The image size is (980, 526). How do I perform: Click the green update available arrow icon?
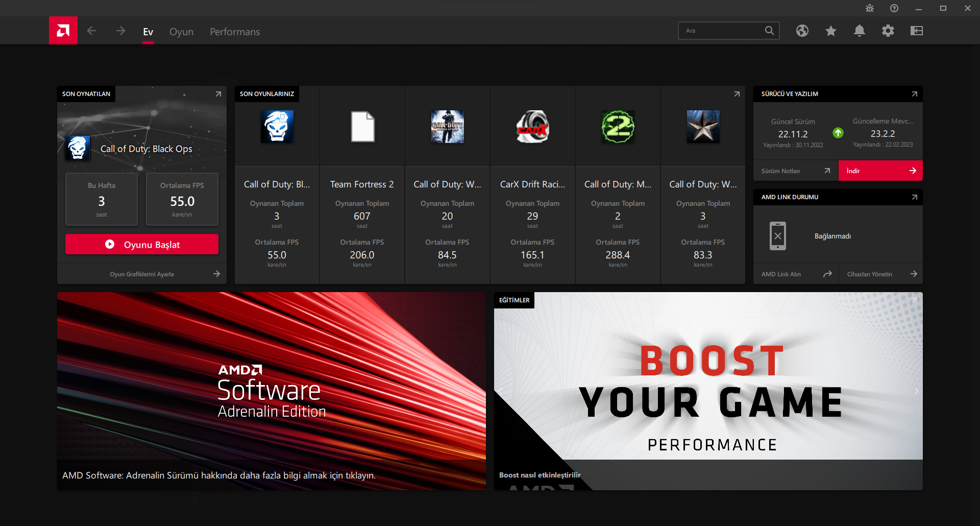[x=838, y=133]
